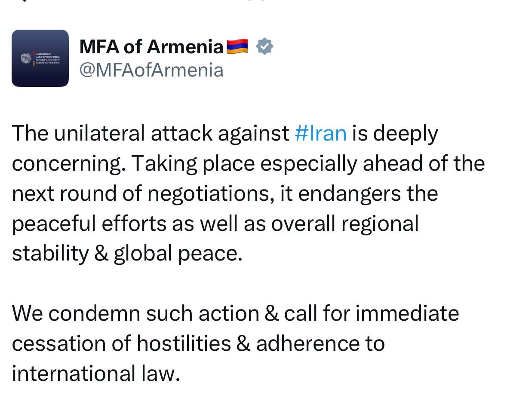Viewport: 507px width, 420px height.
Task: Click the word 'Armenia' in the display name
Action: 185,46
